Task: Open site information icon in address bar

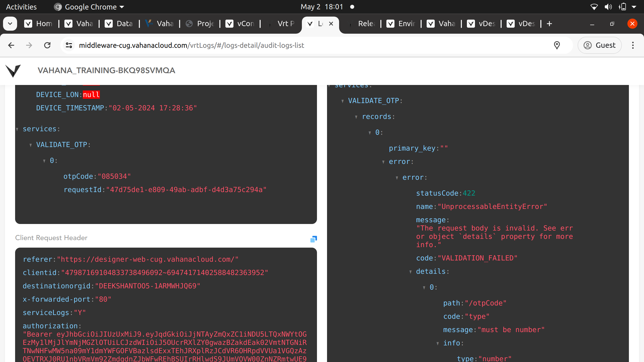Action: pyautogui.click(x=69, y=45)
